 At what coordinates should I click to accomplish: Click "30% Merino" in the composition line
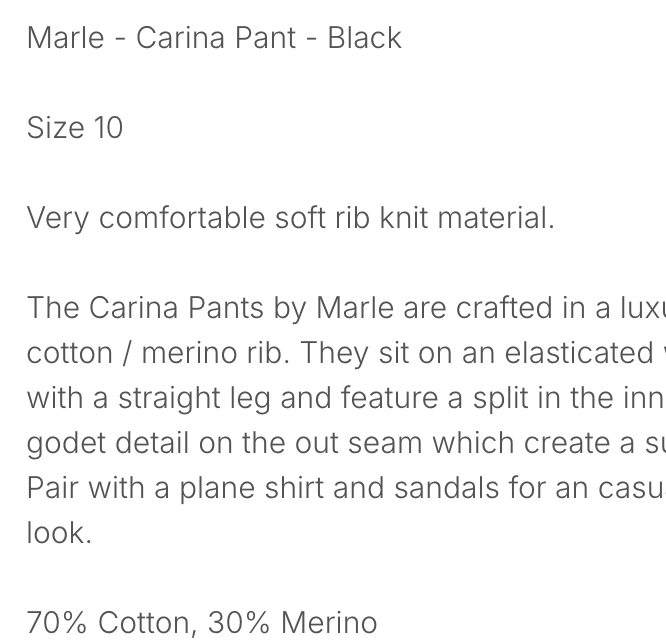click(x=293, y=623)
